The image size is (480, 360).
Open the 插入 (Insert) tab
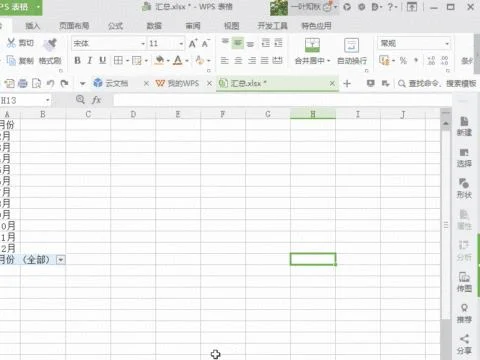click(33, 26)
